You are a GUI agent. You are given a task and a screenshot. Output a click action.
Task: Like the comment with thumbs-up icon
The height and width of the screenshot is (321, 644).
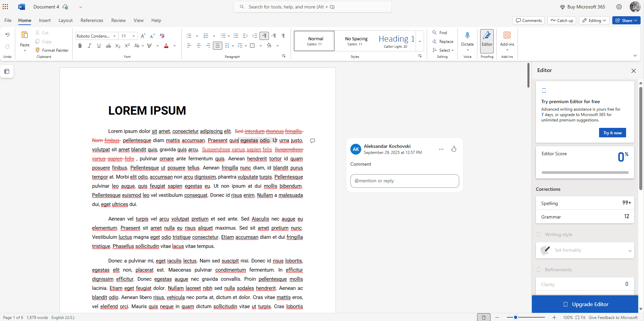454,149
